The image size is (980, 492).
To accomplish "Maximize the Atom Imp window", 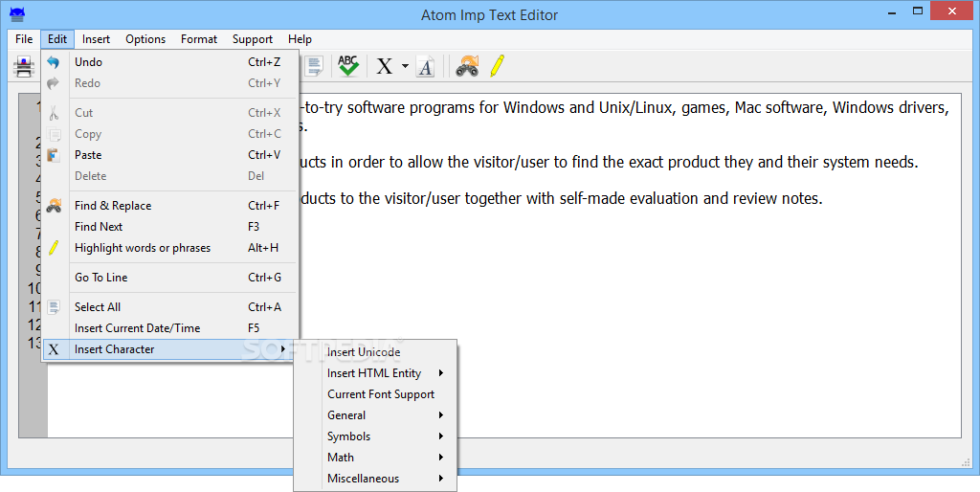I will [918, 11].
